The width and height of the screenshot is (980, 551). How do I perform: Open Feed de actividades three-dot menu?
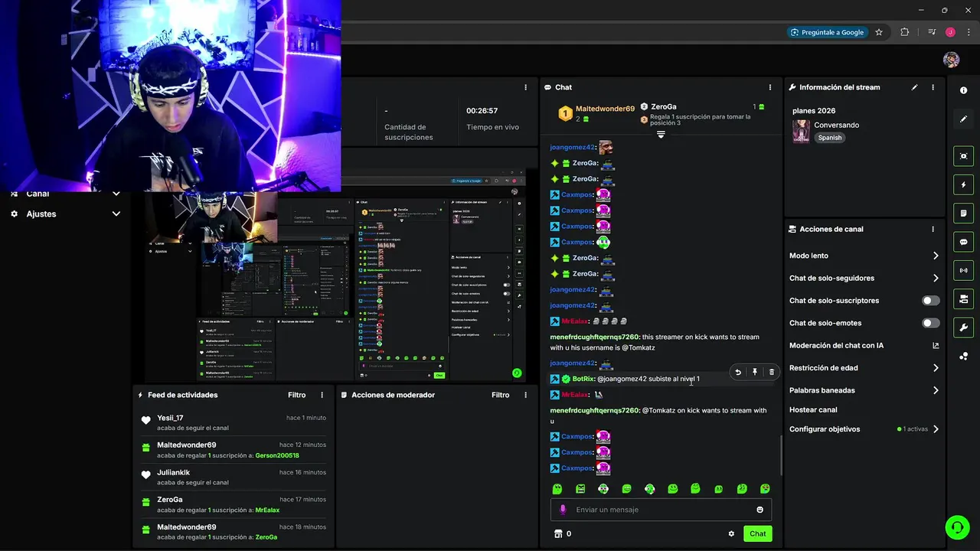coord(322,395)
